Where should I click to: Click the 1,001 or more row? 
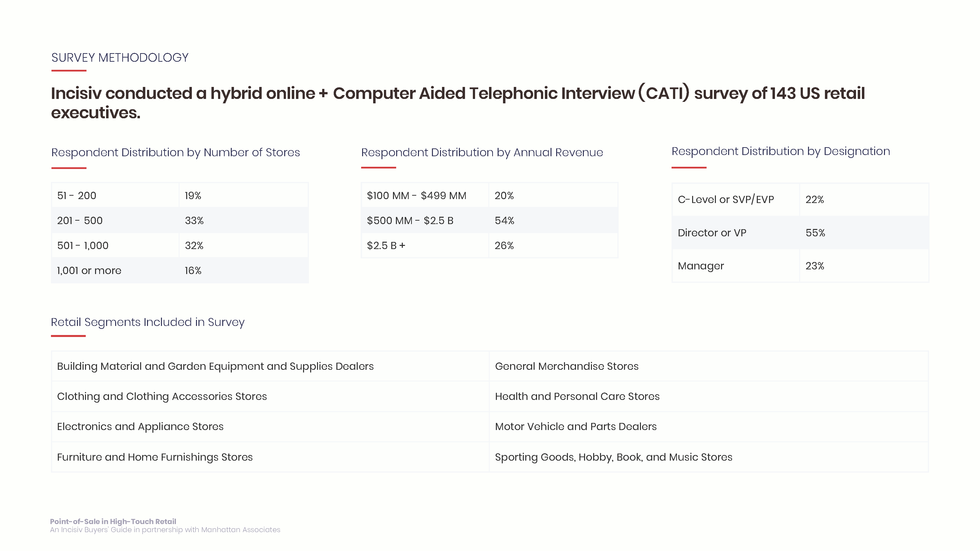[180, 270]
